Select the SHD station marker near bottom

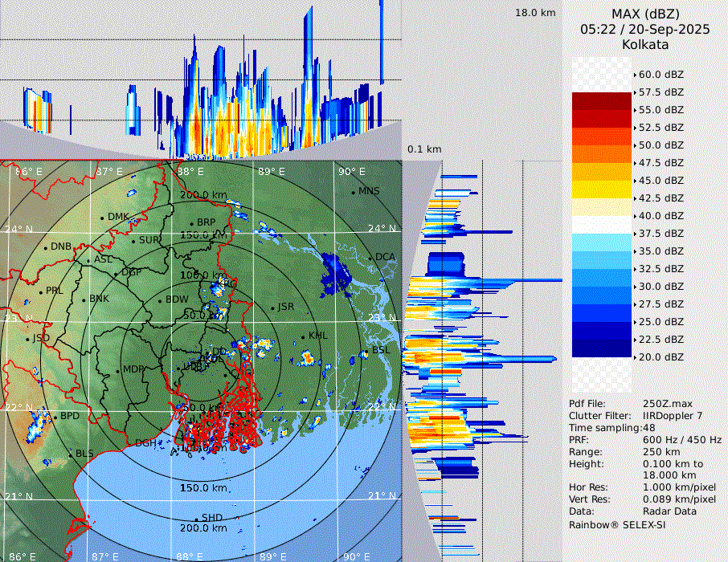coord(196,518)
